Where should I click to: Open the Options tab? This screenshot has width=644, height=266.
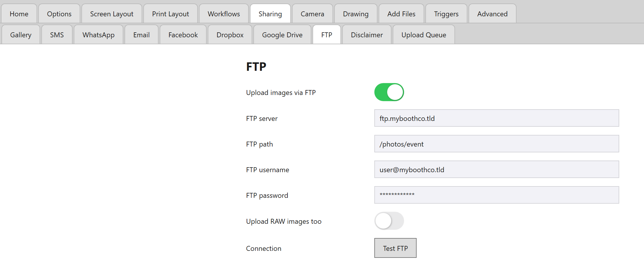[59, 14]
